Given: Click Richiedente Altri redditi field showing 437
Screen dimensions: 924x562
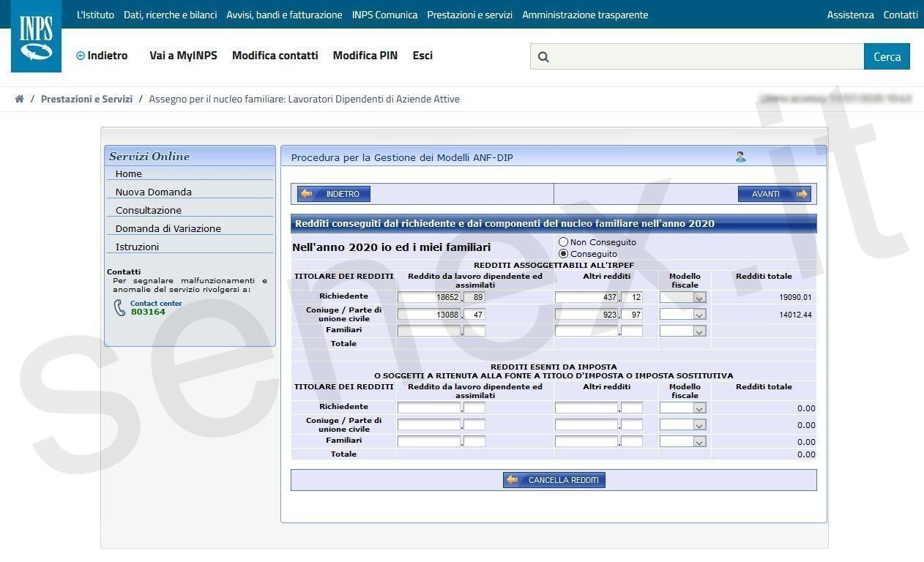Looking at the screenshot, I should pyautogui.click(x=586, y=297).
